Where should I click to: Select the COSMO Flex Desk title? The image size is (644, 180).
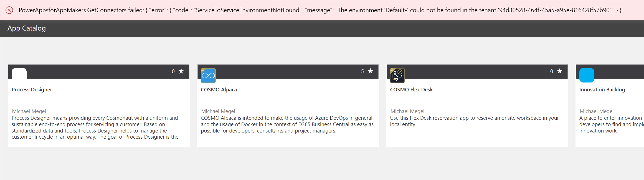point(411,90)
